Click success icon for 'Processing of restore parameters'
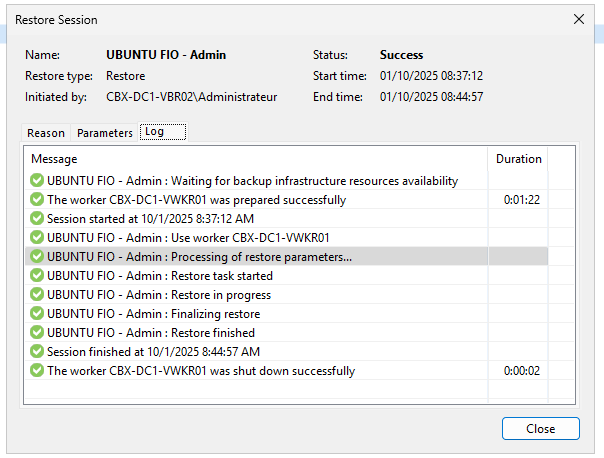 (x=37, y=257)
